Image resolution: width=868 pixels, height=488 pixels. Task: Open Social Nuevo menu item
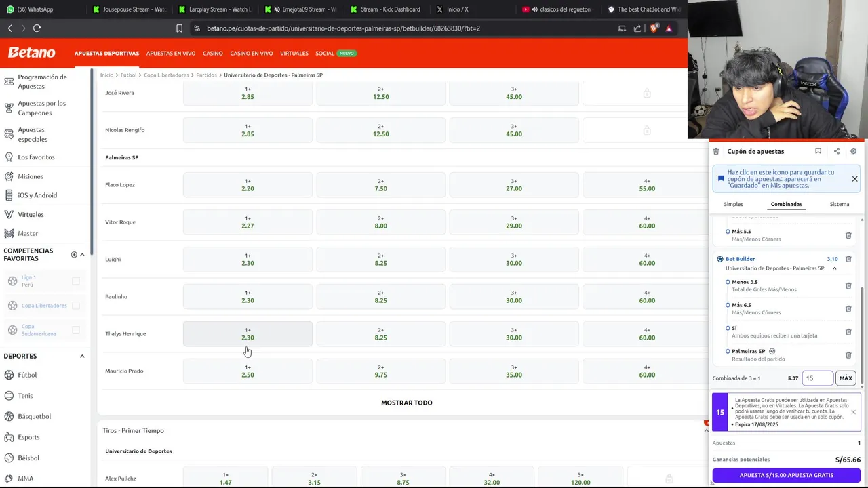point(336,53)
